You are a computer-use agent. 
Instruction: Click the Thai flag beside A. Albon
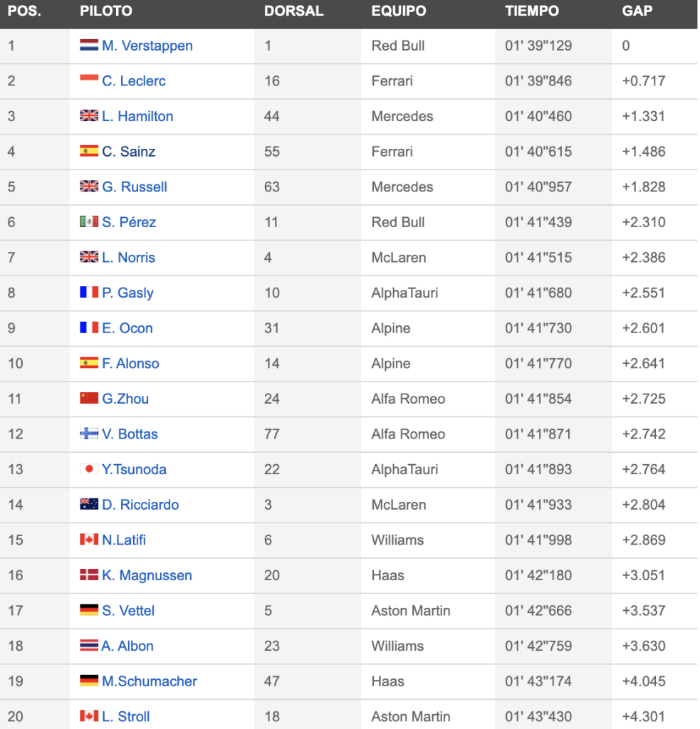pos(89,645)
